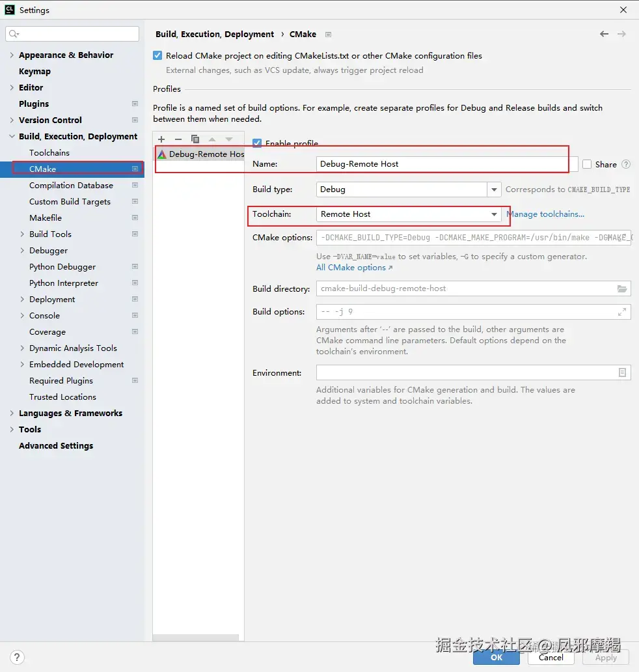Screen dimensions: 639x672
Task: Click the project-level icon next to Makefile
Action: coord(135,217)
